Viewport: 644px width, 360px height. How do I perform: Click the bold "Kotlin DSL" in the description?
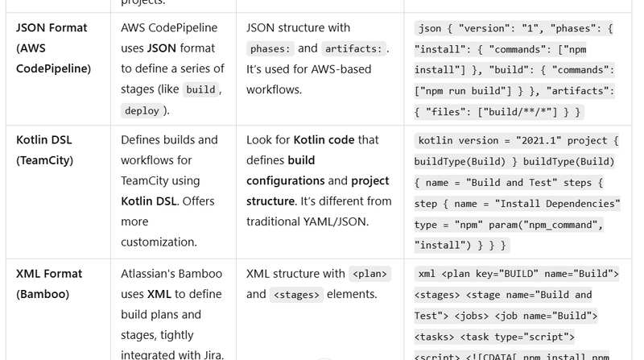[149, 201]
